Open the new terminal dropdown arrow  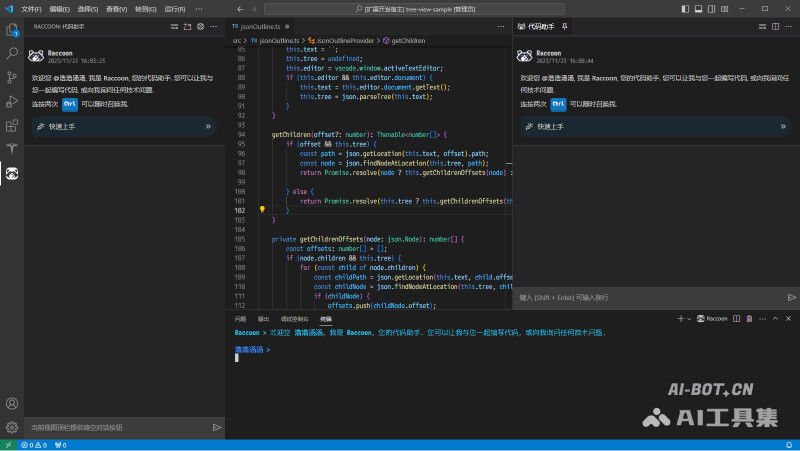coord(691,318)
